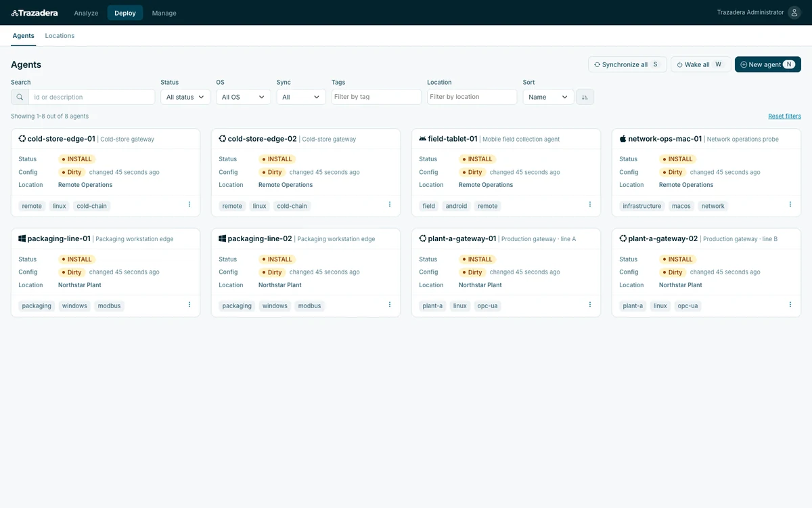Click INSTALL status badge on field-tablet-01

point(478,159)
